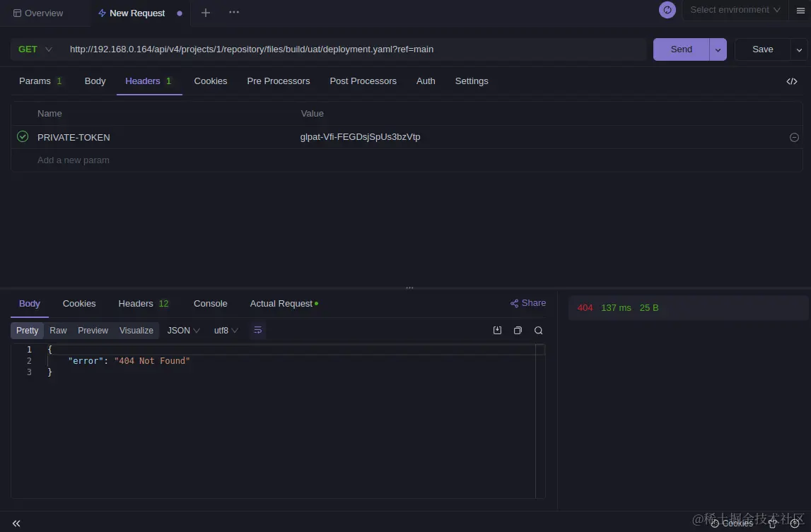Image resolution: width=811 pixels, height=532 pixels.
Task: Change the GET request method
Action: click(35, 49)
